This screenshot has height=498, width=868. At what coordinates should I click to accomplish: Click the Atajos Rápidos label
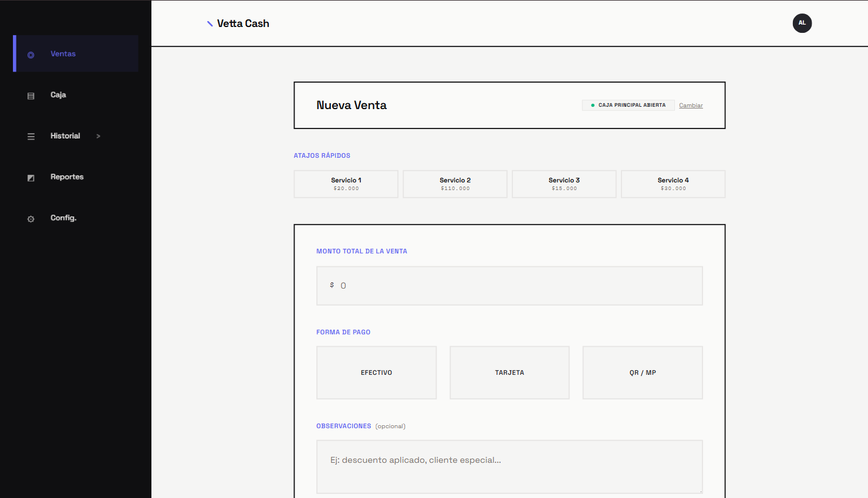point(322,155)
